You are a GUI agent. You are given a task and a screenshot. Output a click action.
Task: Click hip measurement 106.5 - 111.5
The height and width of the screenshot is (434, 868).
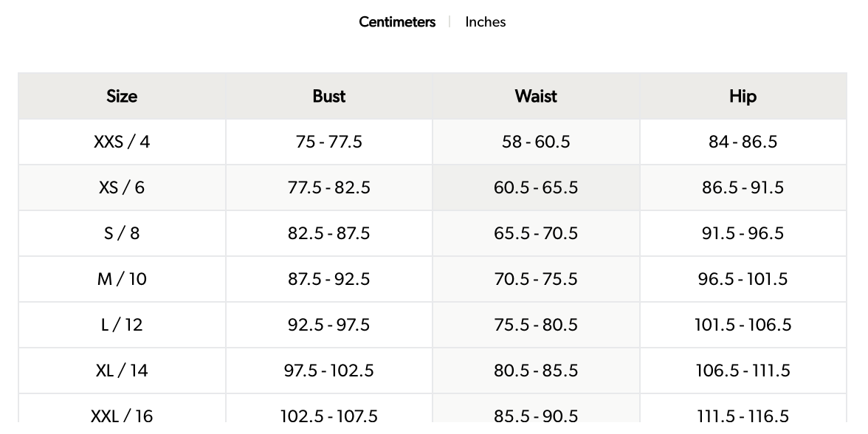tap(743, 371)
